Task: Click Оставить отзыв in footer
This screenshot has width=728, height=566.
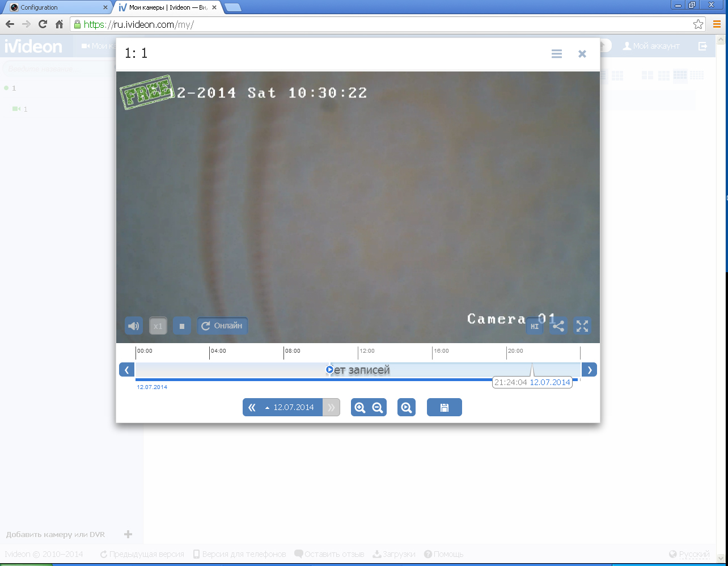Action: pos(329,554)
